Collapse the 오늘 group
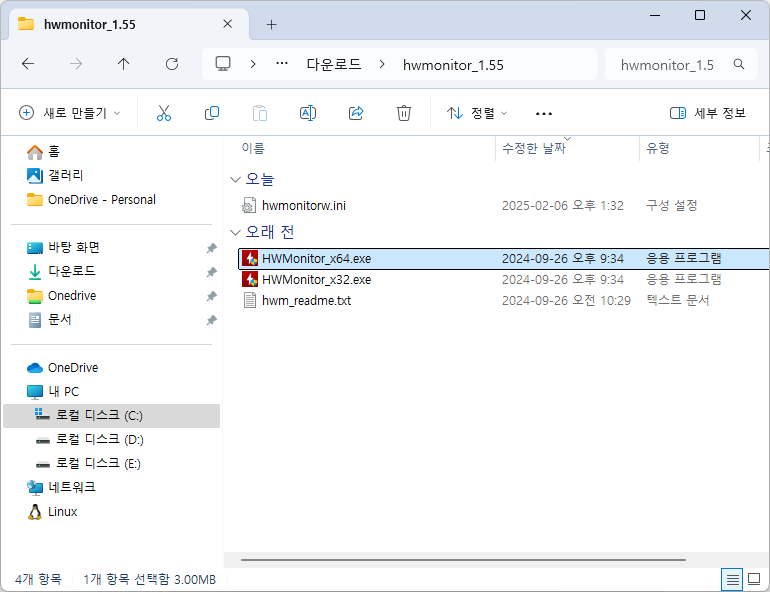Viewport: 770px width, 592px height. 236,180
